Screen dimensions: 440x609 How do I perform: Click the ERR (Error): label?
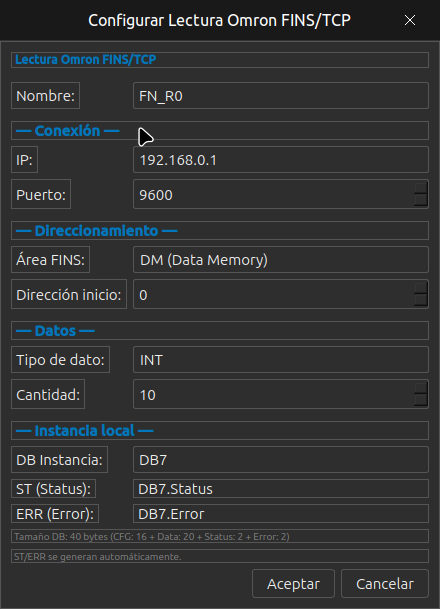(x=55, y=513)
